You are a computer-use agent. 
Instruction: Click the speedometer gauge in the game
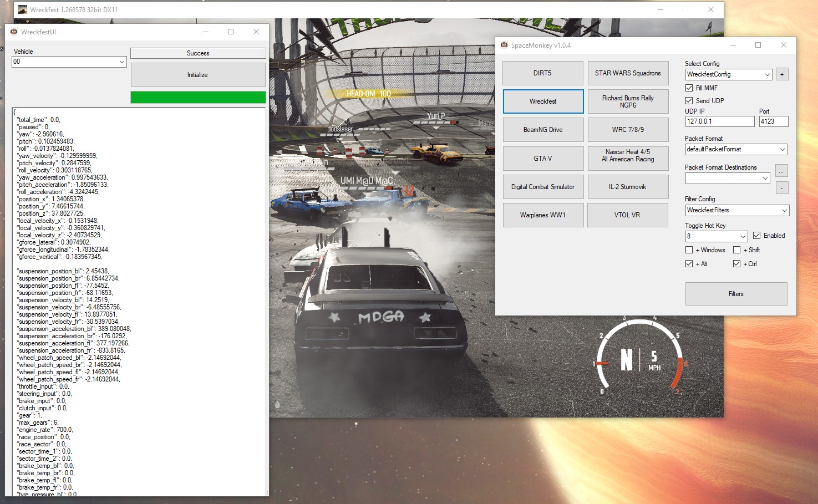click(x=641, y=356)
